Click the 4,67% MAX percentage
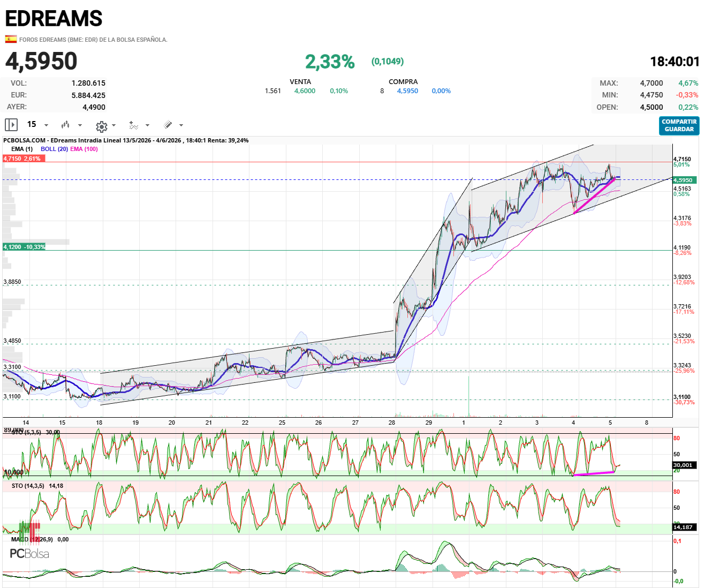705x588 pixels. click(x=688, y=83)
